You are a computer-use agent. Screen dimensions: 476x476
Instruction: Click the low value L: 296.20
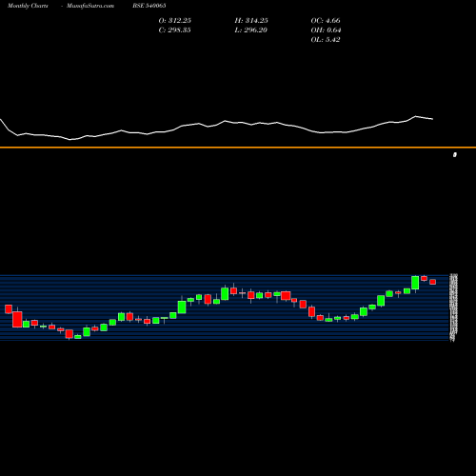(251, 30)
